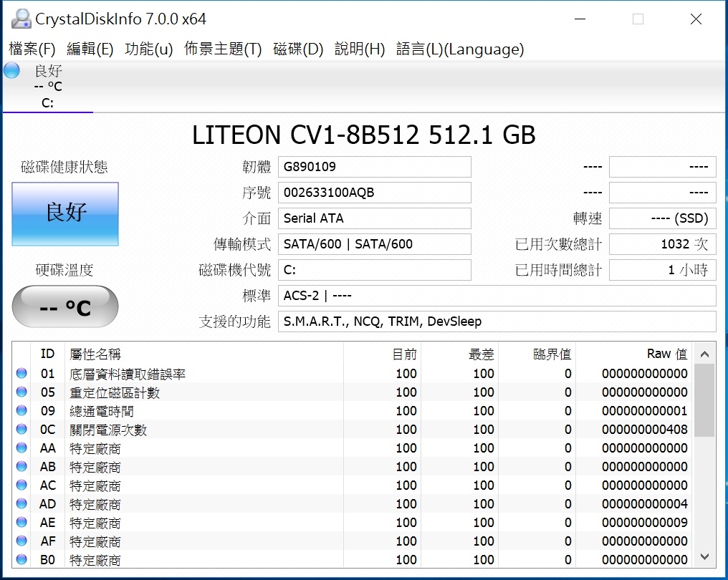Click the standard field ACS-2 | ----
The width and height of the screenshot is (728, 580).
pyautogui.click(x=497, y=296)
